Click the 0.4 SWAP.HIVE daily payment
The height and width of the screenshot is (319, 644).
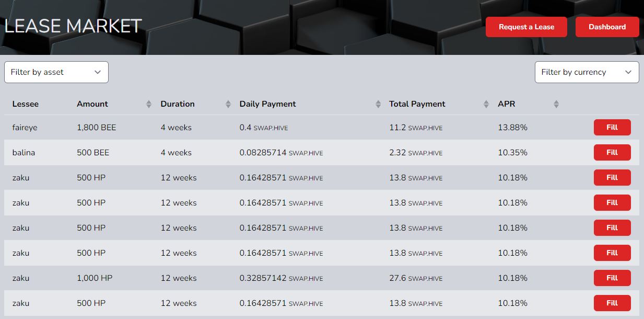coord(264,127)
